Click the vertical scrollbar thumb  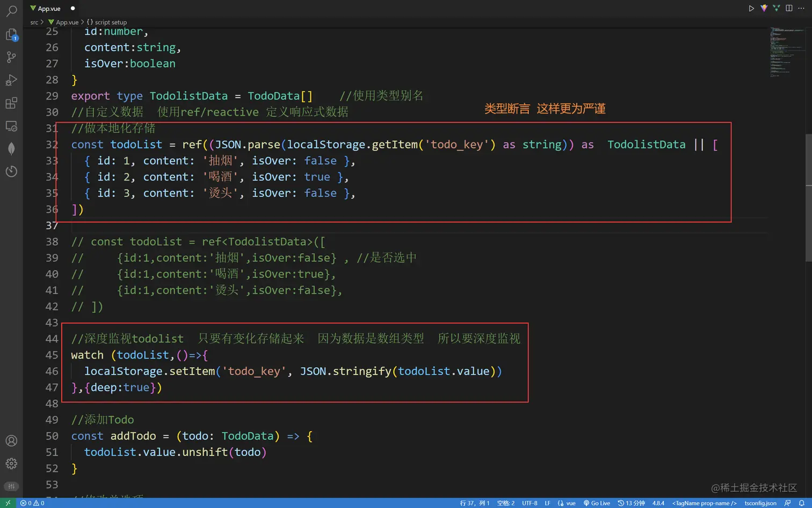coord(808,199)
